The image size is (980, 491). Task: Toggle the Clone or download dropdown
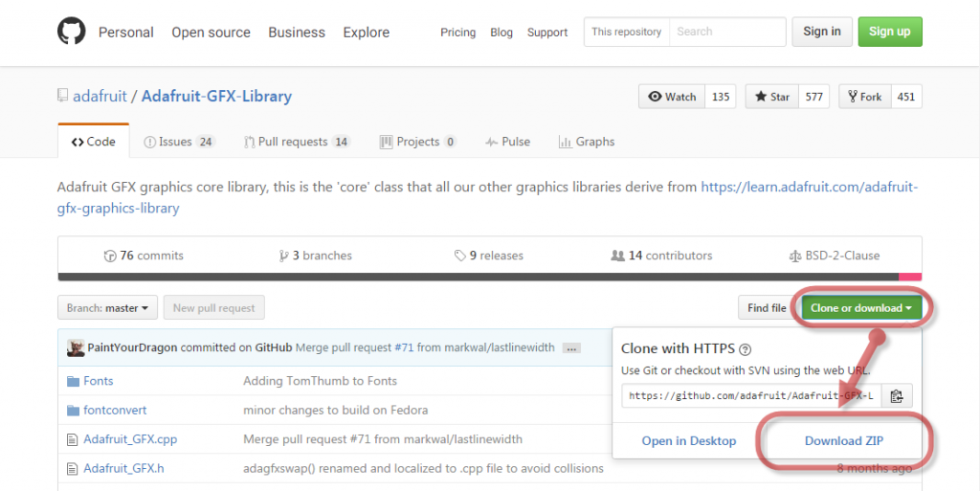[x=861, y=308]
